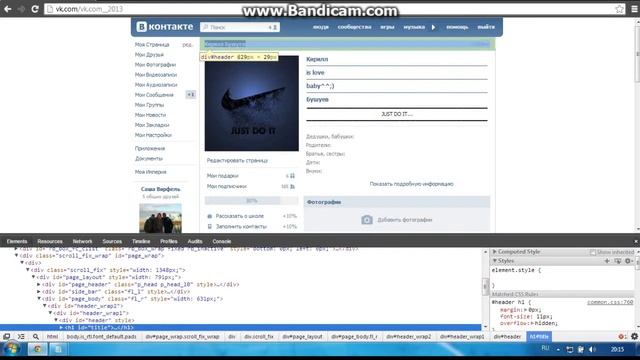
Task: Close the DevTools panel
Action: (636, 242)
